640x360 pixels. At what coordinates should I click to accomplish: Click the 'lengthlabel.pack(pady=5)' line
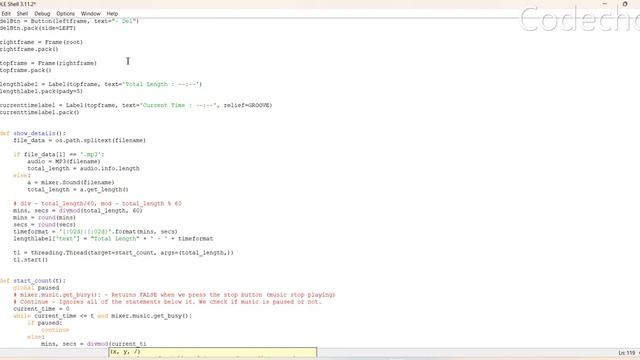click(x=41, y=91)
